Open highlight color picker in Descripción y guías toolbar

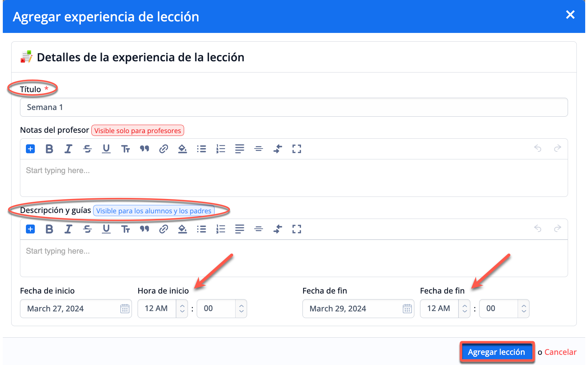pyautogui.click(x=182, y=229)
